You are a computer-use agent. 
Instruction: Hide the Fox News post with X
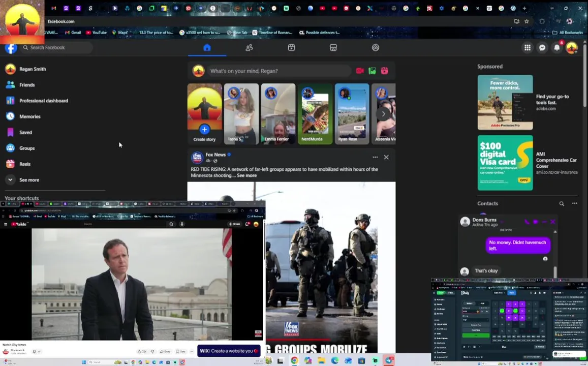386,157
